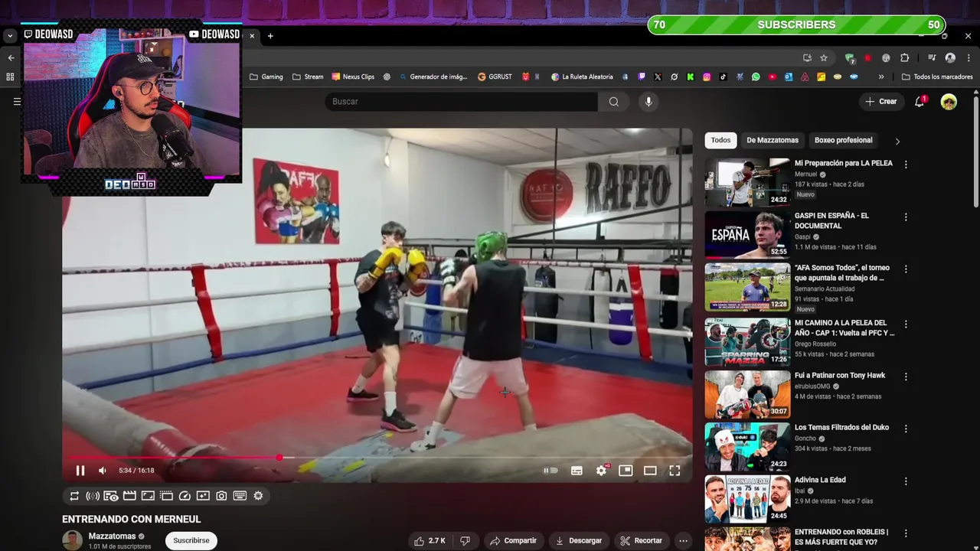Open more actions menu next to Recortar
Viewport: 980px width, 551px height.
coord(684,540)
